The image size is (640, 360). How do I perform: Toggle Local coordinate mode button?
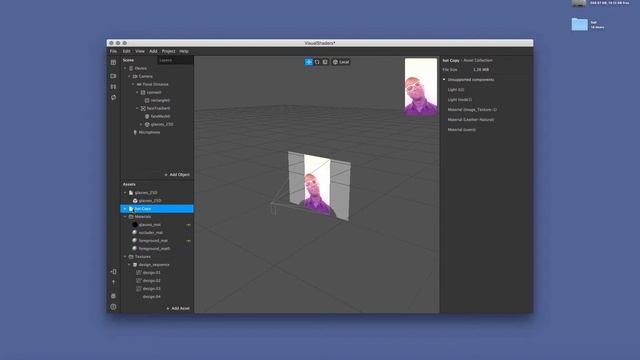pos(341,62)
